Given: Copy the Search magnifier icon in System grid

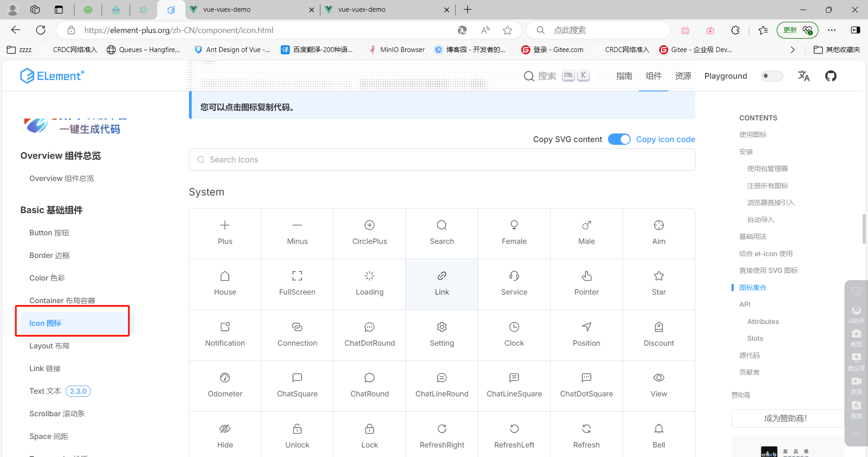Looking at the screenshot, I should tap(442, 233).
